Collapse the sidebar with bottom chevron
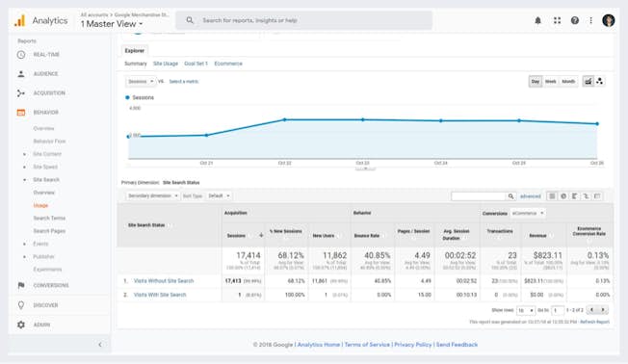The image size is (628, 364). (100, 345)
